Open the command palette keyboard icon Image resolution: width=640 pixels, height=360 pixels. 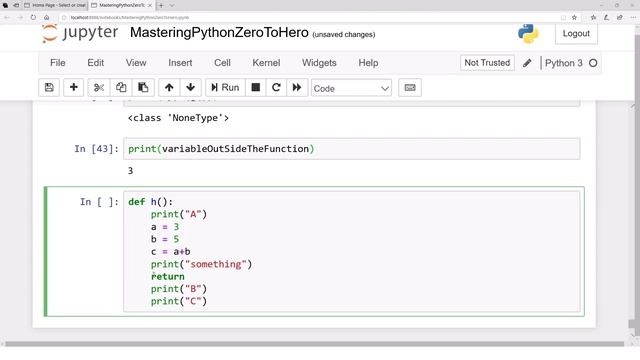click(410, 88)
